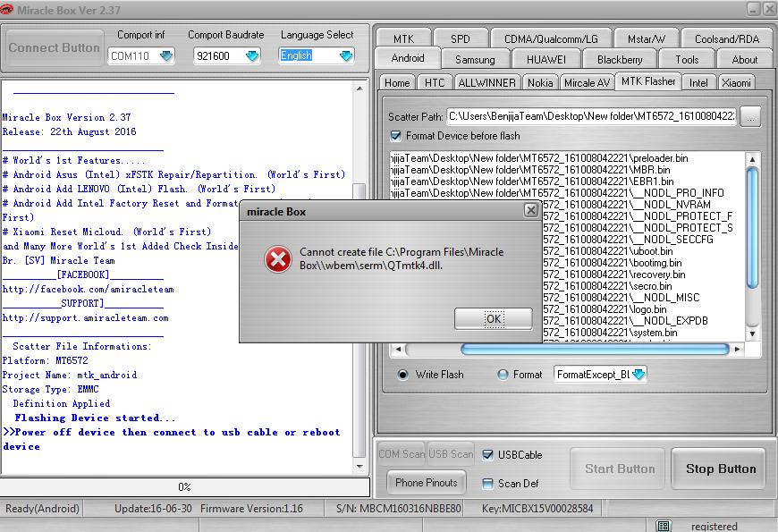Click log panel scroll down arrow
The width and height of the screenshot is (778, 532).
(x=359, y=467)
